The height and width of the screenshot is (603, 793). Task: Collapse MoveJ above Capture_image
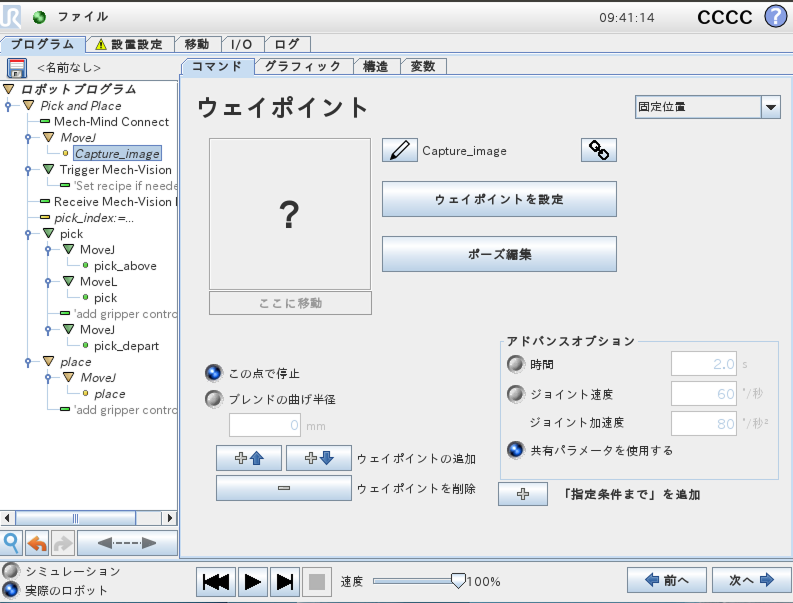(x=49, y=137)
